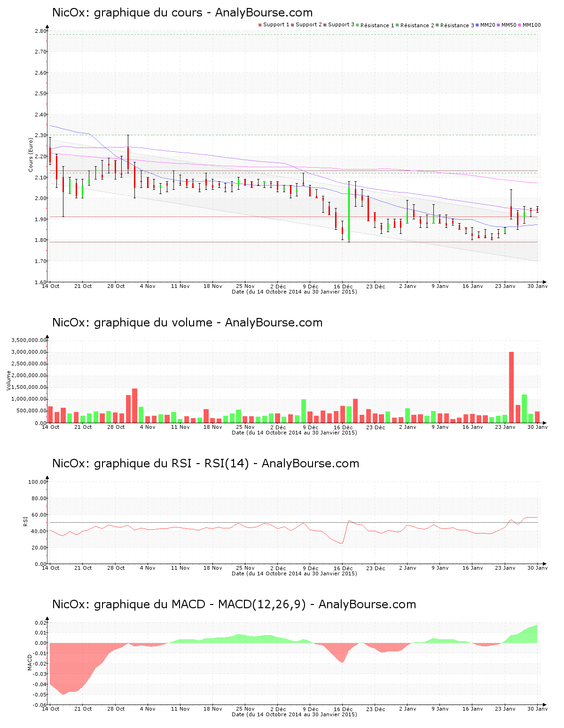Click "2 Janv" under the RSI chart
Viewport: 564px width, 728px height.
click(x=407, y=568)
